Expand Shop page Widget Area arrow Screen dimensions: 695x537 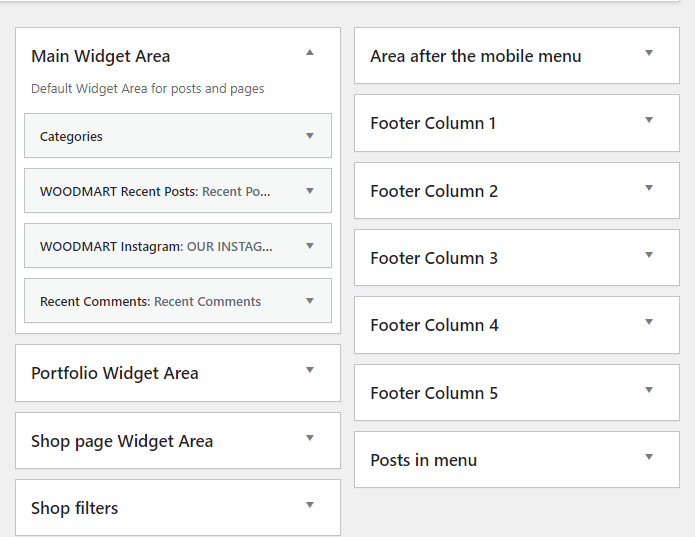coord(310,438)
